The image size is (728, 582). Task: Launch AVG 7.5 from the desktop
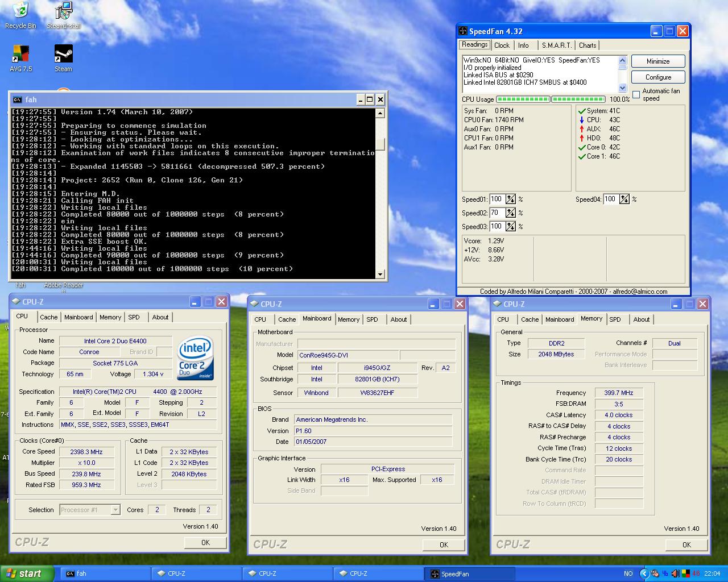tap(20, 59)
